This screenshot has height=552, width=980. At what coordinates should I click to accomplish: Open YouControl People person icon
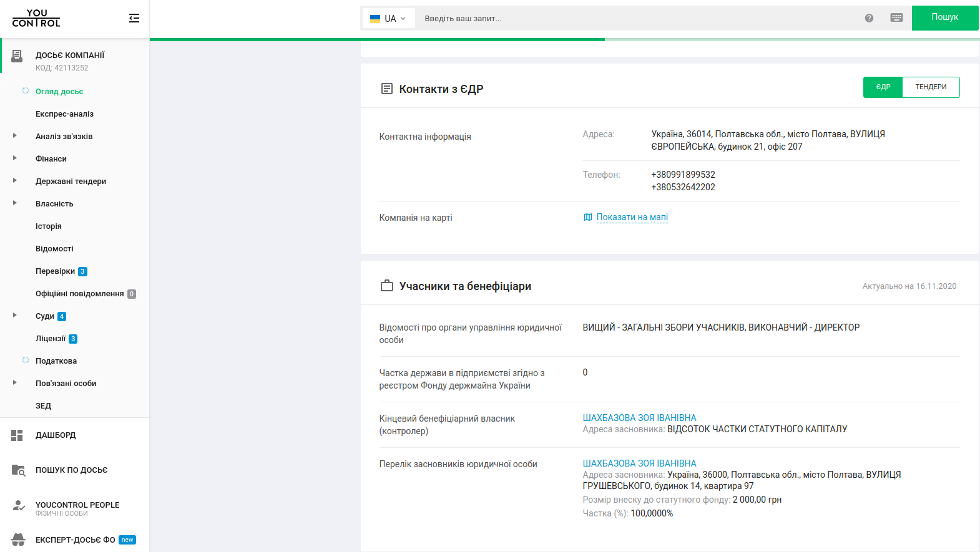[x=18, y=505]
